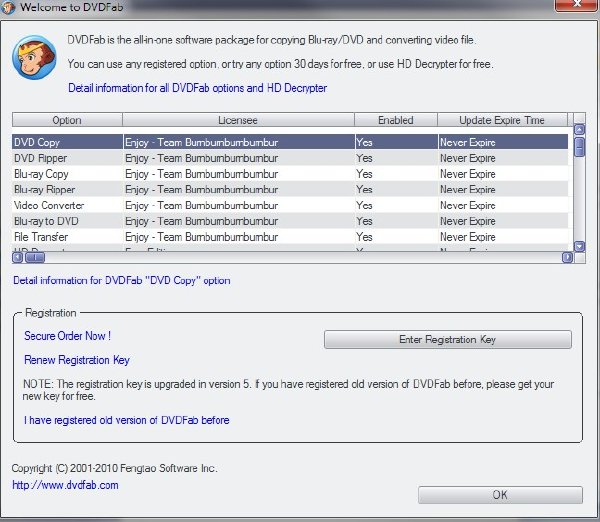Sort by the Option column header
The height and width of the screenshot is (522, 600).
point(67,120)
